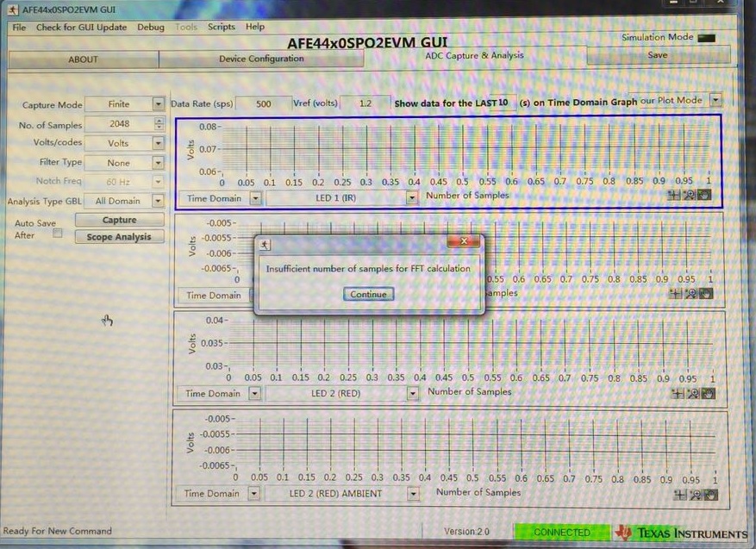Open Check for GUI Update menu

[x=82, y=27]
